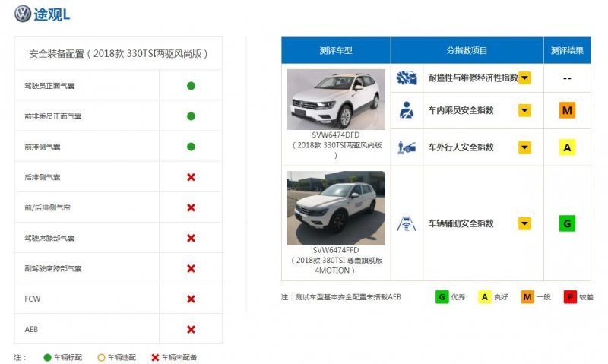Expand 车辆辅助安全指数 dropdown arrow
The height and width of the screenshot is (364, 608).
point(524,223)
